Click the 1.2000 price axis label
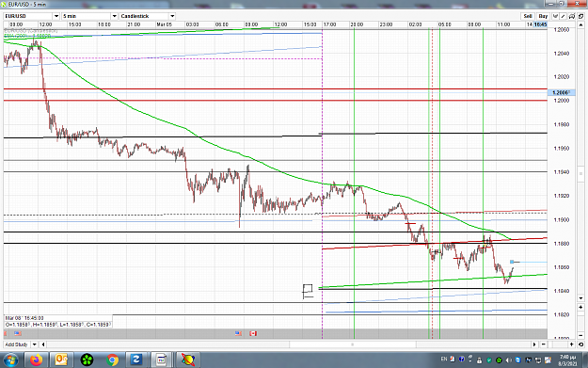 coord(562,101)
